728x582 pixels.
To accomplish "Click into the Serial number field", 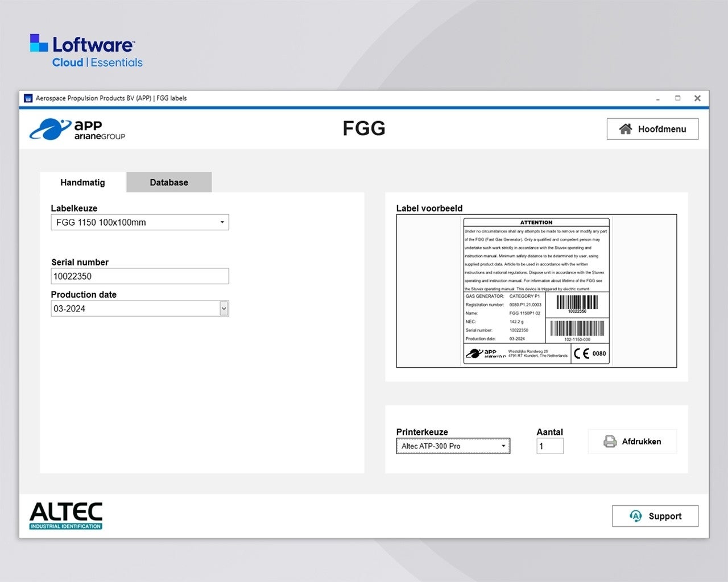I will coord(140,276).
